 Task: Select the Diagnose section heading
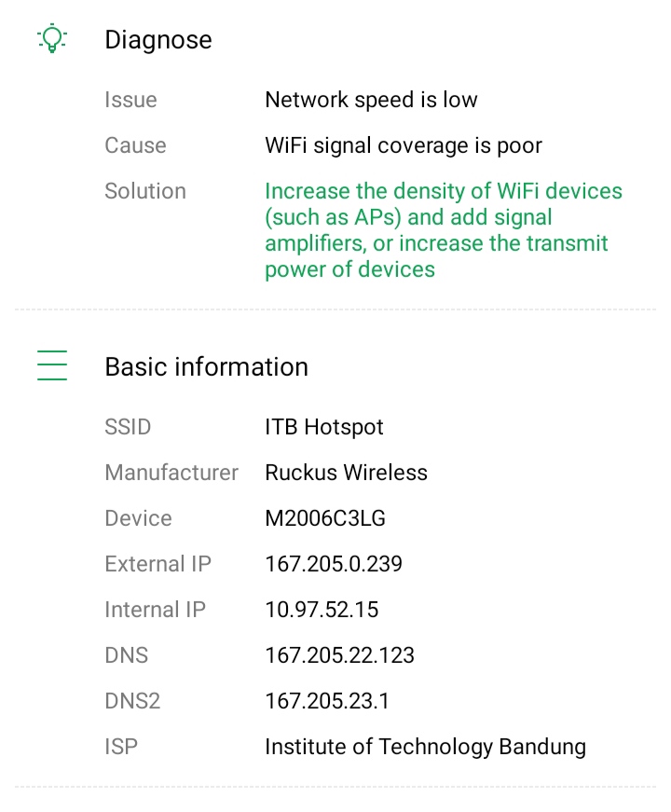[x=158, y=40]
